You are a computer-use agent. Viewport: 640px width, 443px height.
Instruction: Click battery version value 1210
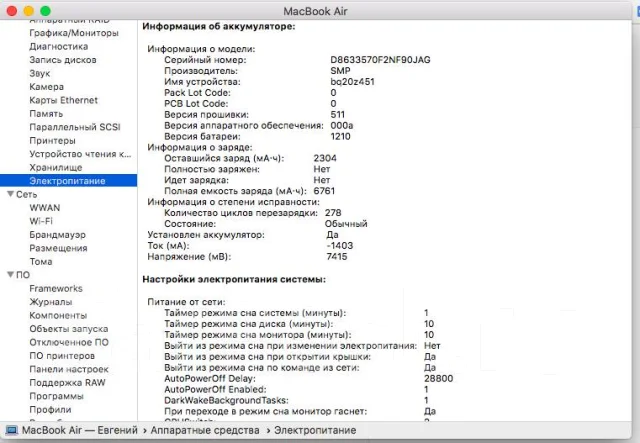tap(340, 136)
